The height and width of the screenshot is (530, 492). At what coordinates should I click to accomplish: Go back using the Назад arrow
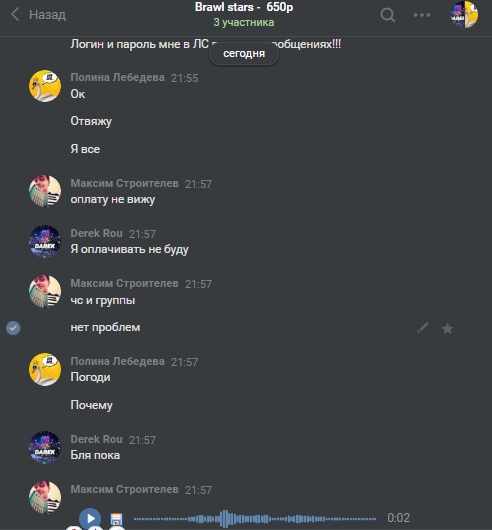15,15
